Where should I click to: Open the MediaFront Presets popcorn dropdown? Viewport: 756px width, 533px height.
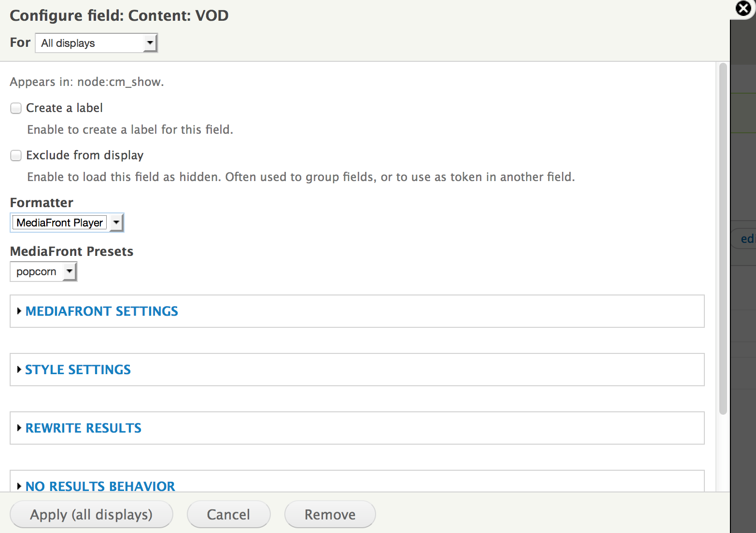[43, 272]
